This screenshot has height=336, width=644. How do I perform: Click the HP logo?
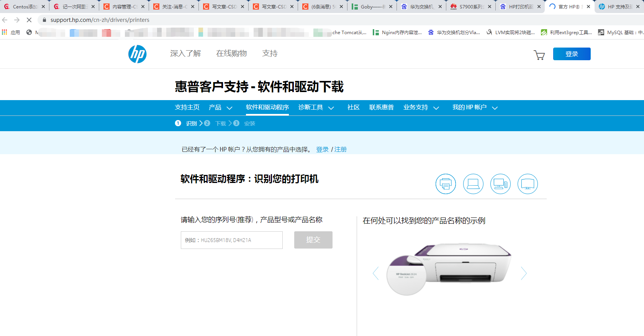137,54
